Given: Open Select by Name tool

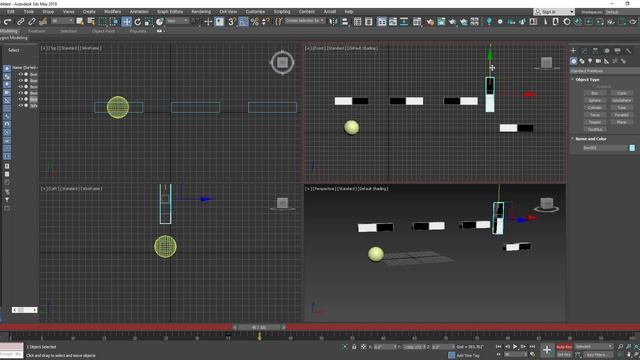Looking at the screenshot, I should tap(91, 22).
